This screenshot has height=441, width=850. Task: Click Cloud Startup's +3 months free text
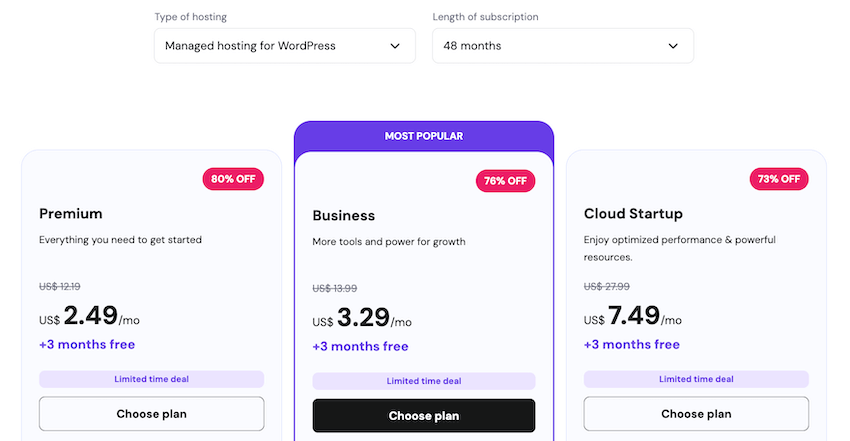(632, 345)
